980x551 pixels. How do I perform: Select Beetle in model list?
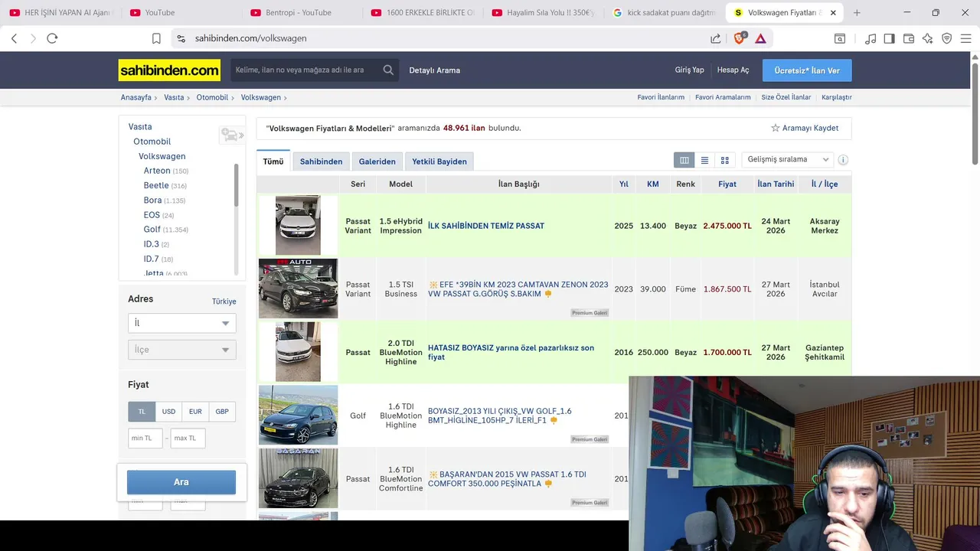coord(156,185)
